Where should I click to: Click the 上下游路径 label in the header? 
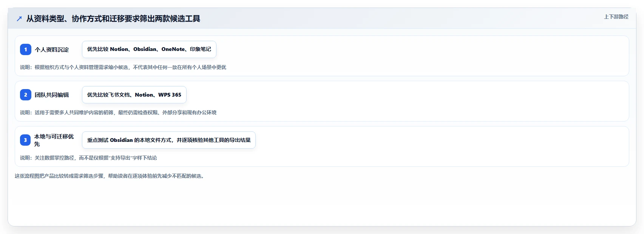(616, 17)
